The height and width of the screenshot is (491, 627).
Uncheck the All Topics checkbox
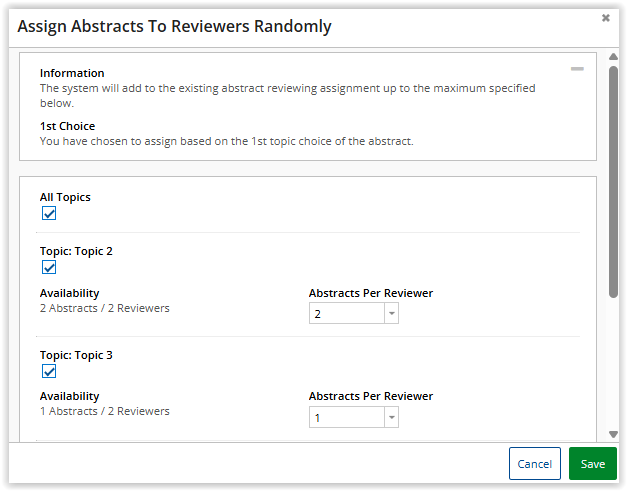tap(49, 213)
